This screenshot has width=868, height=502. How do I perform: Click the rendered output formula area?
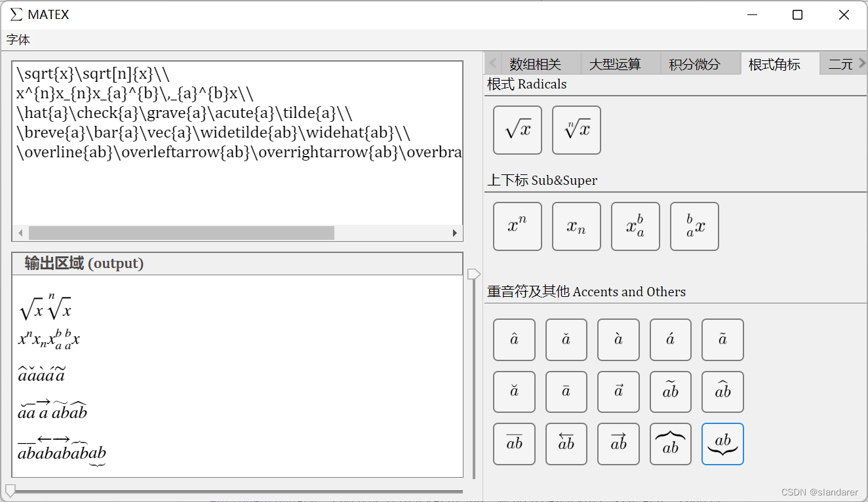[237, 376]
